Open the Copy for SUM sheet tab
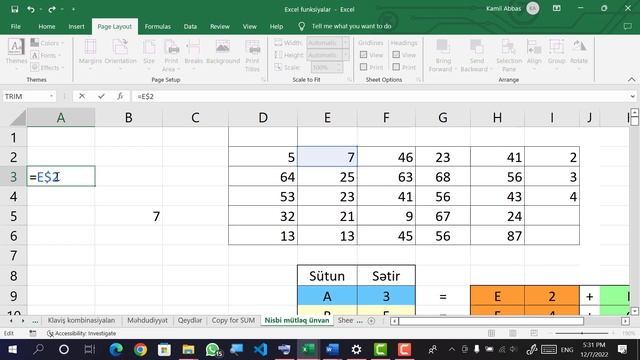 (233, 320)
